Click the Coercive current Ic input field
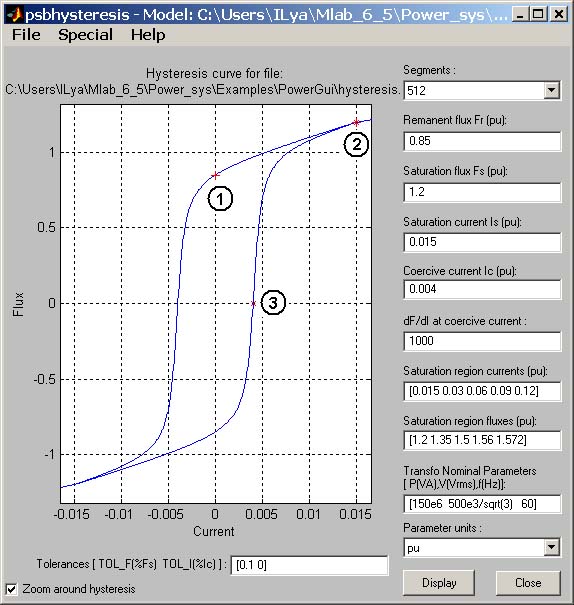574x605 pixels. (482, 289)
